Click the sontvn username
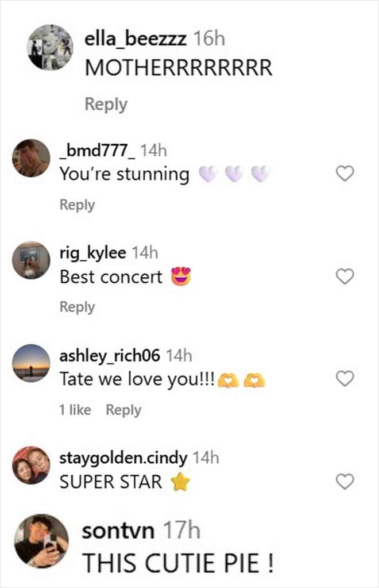The image size is (379, 588). [x=118, y=531]
